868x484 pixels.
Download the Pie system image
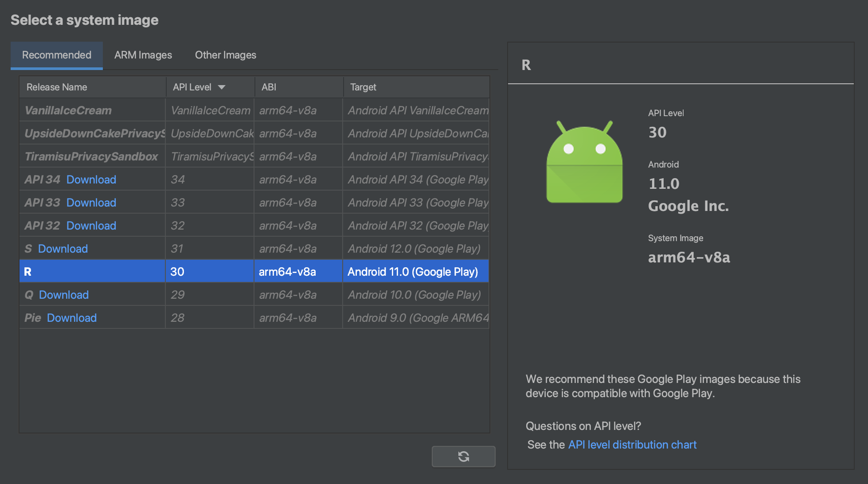72,318
